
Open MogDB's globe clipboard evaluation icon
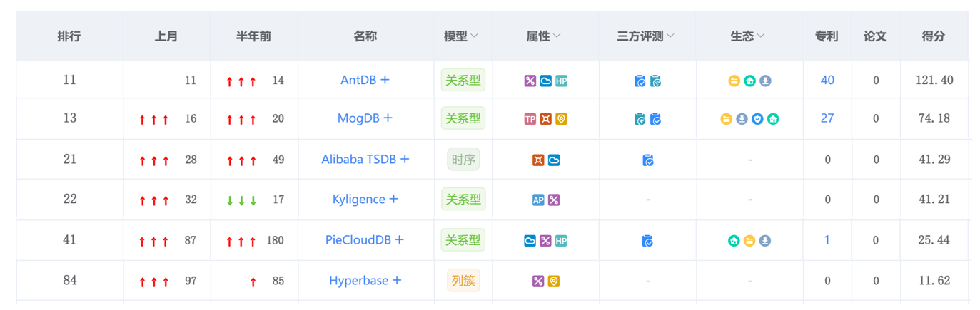pyautogui.click(x=640, y=119)
